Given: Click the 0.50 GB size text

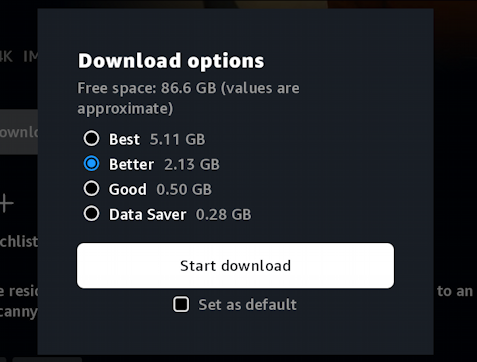Looking at the screenshot, I should point(184,189).
